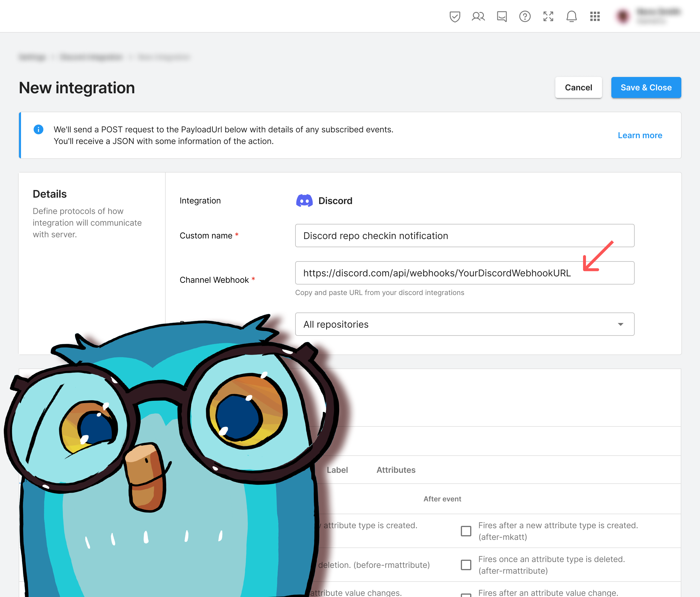Switch to the Attributes tab
The width and height of the screenshot is (700, 597).
point(395,470)
